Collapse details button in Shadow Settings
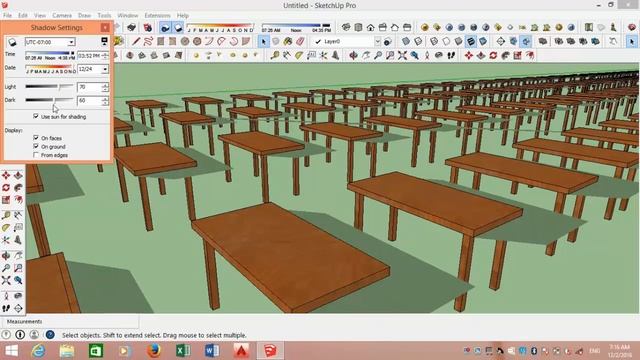 (104, 41)
